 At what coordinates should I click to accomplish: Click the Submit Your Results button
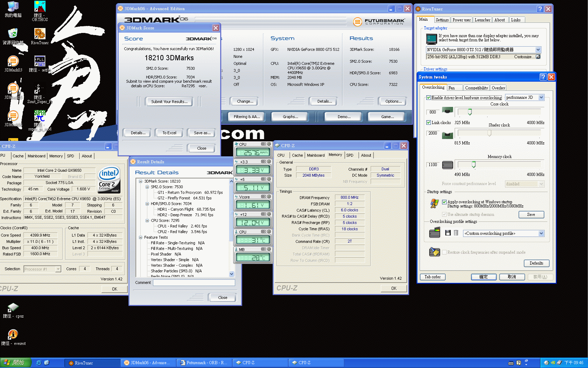pyautogui.click(x=169, y=102)
